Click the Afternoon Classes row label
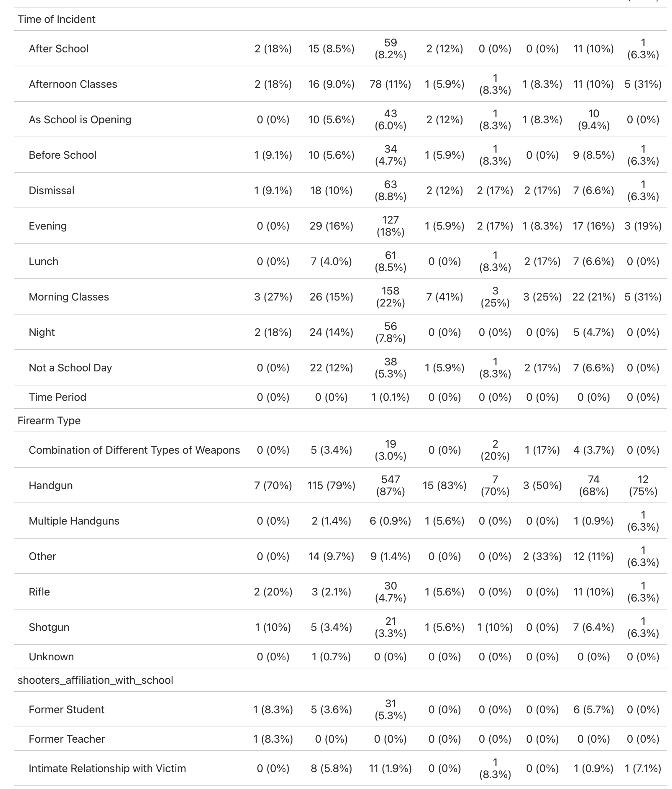 (73, 84)
